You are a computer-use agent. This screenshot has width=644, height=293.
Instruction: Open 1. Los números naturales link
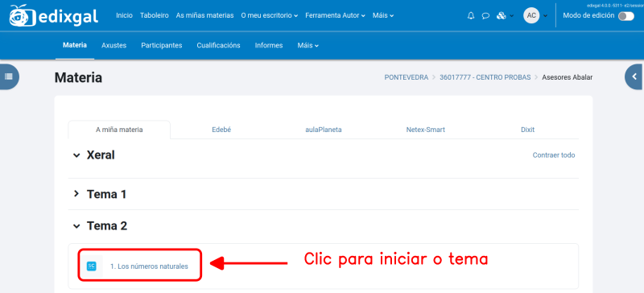tap(149, 266)
